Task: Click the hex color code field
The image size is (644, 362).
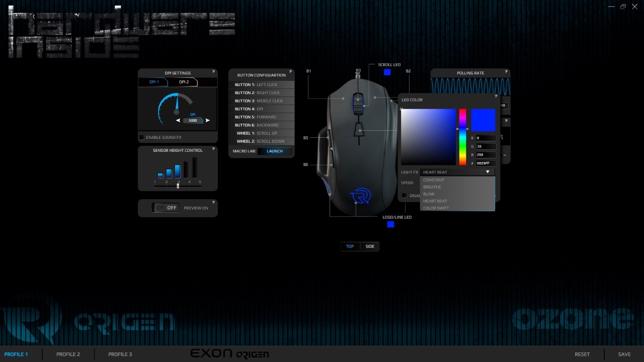Action: (x=486, y=163)
